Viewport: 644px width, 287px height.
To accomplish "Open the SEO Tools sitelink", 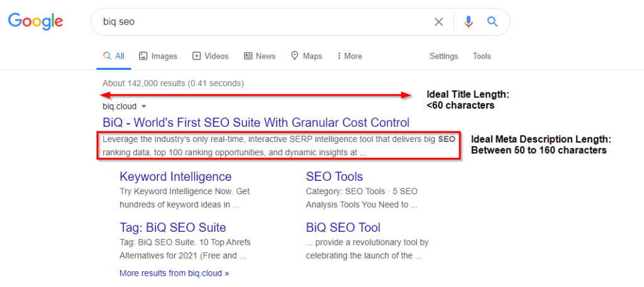I will coord(334,176).
